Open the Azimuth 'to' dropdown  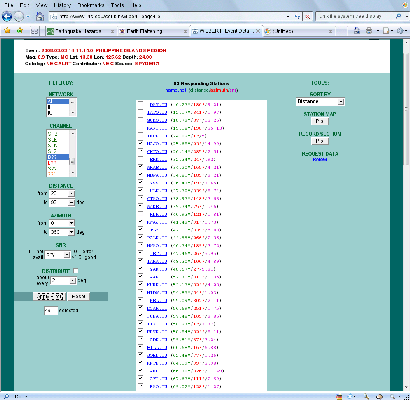click(x=62, y=232)
